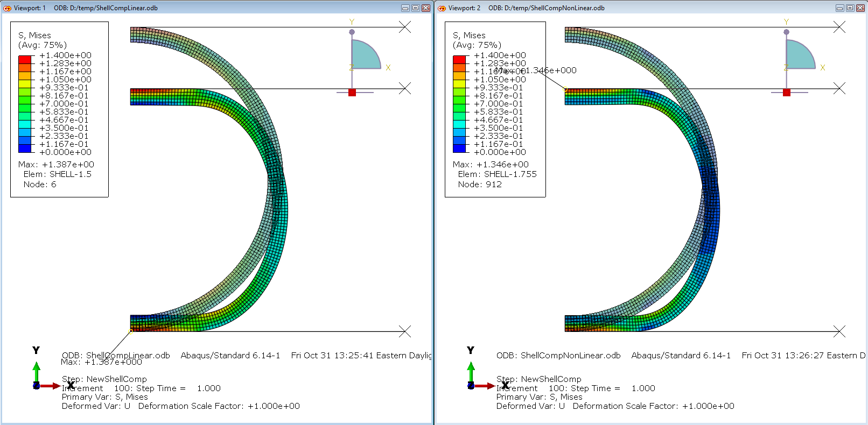Click 'S, Mises' legend title in Viewport 1
868x425 pixels.
[x=34, y=36]
